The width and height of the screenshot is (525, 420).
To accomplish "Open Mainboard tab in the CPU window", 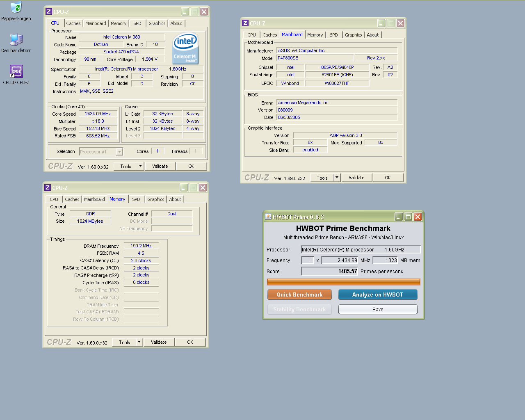I will click(96, 23).
